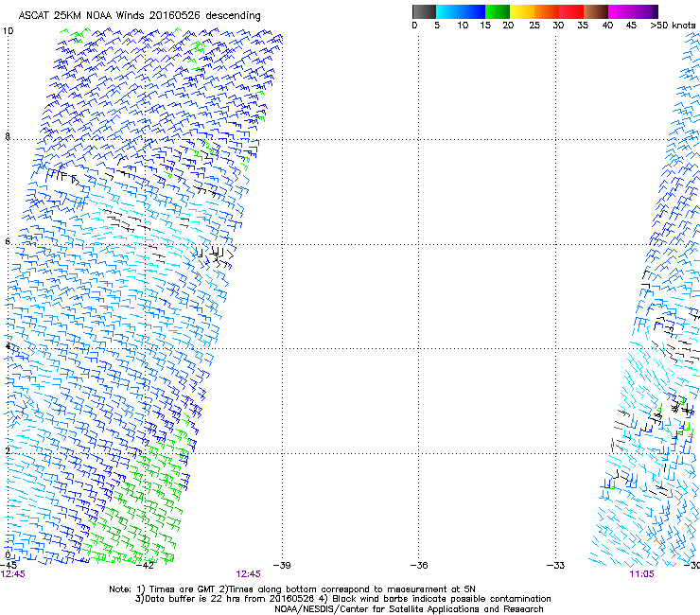Select the latitude axis label '4'
Image resolution: width=700 pixels, height=615 pixels.
[8, 346]
